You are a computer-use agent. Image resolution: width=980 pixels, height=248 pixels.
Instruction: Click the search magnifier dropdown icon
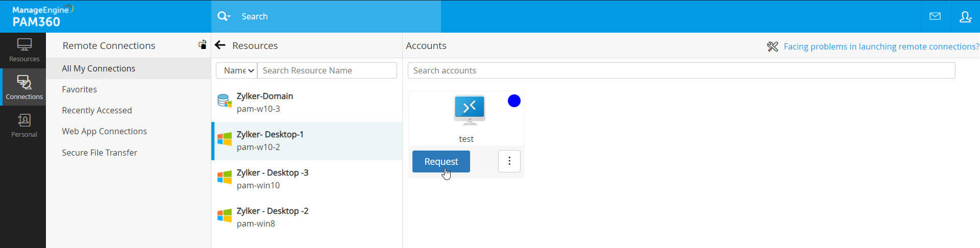224,16
